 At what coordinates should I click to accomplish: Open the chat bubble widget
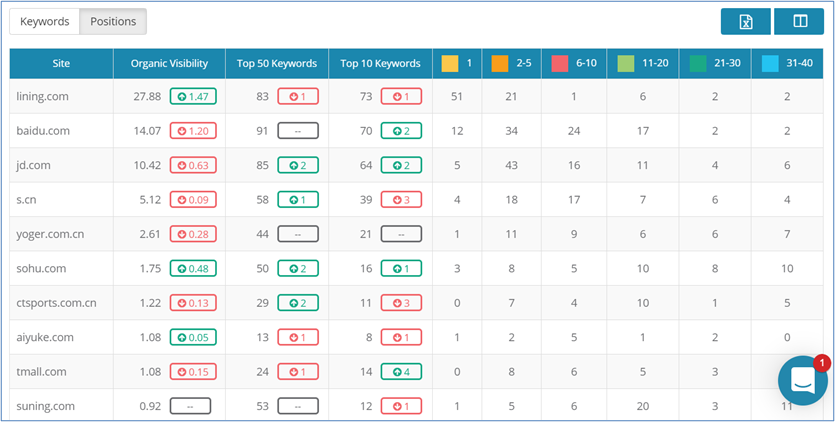[803, 380]
